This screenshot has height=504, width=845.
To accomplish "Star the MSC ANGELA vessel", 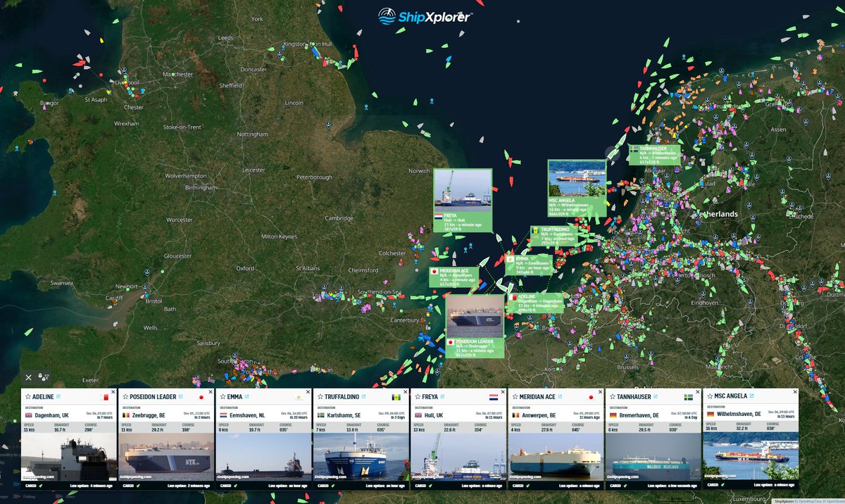I will tap(709, 396).
